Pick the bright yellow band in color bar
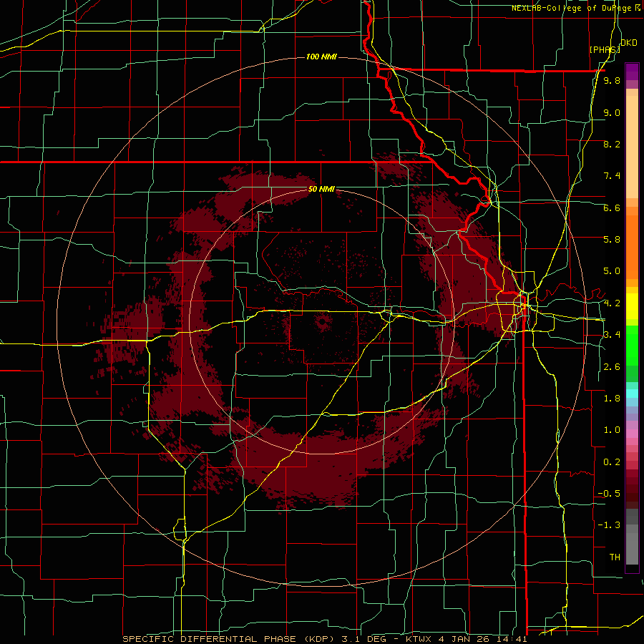The height and width of the screenshot is (644, 644). click(x=632, y=306)
